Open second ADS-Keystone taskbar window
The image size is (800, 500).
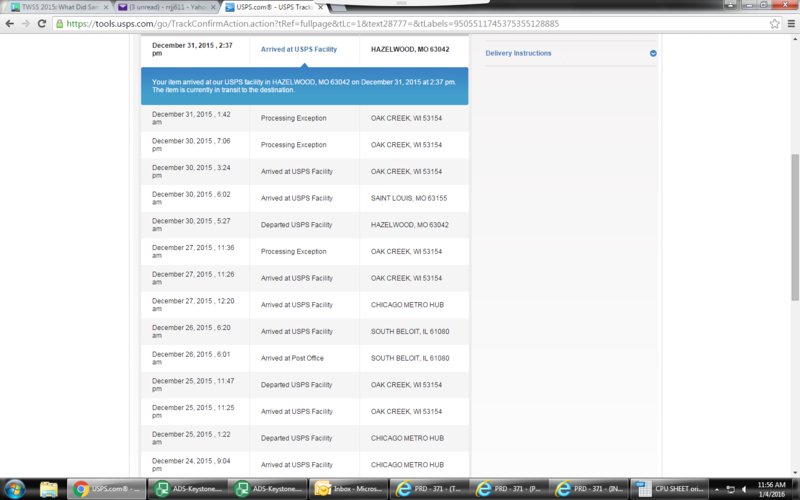267,489
